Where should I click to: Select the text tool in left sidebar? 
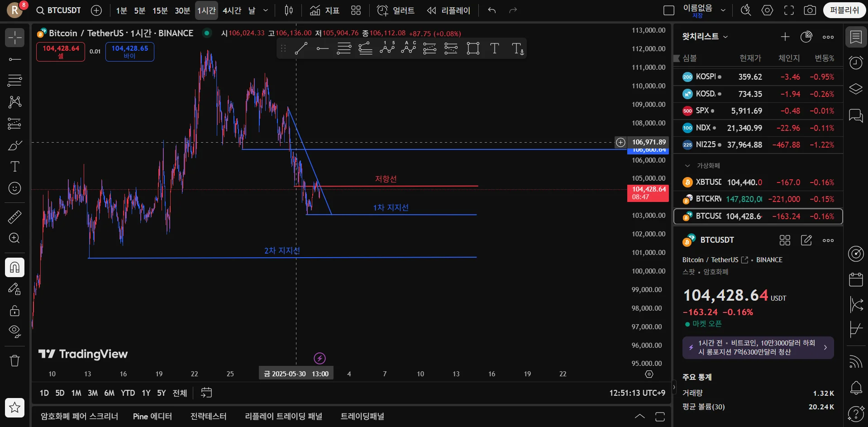tap(15, 167)
